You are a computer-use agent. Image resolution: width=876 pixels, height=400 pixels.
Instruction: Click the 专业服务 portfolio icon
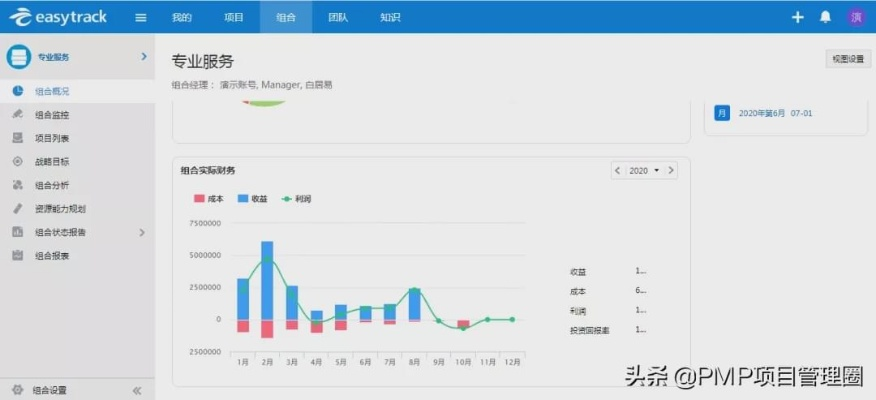click(x=18, y=57)
